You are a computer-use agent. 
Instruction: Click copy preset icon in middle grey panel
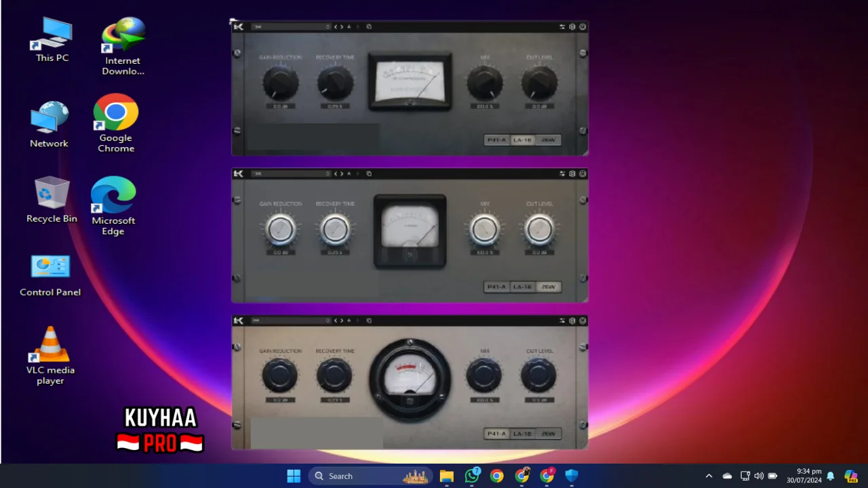click(369, 174)
